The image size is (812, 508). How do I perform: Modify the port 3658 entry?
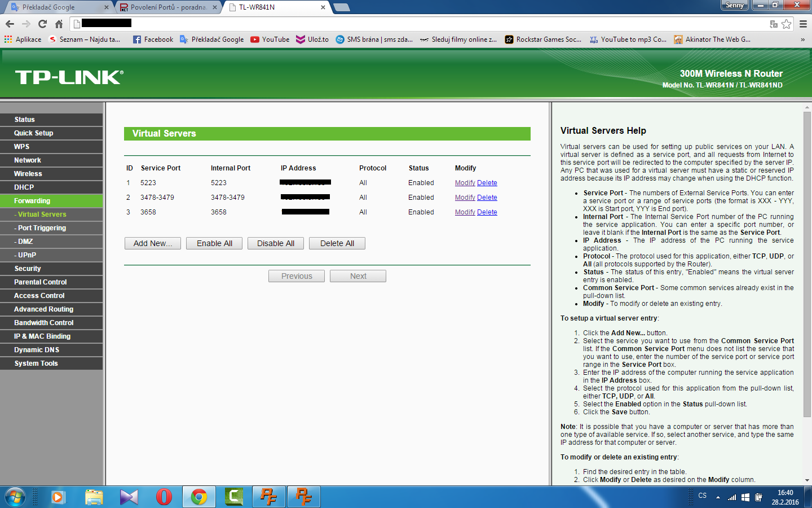click(x=465, y=212)
